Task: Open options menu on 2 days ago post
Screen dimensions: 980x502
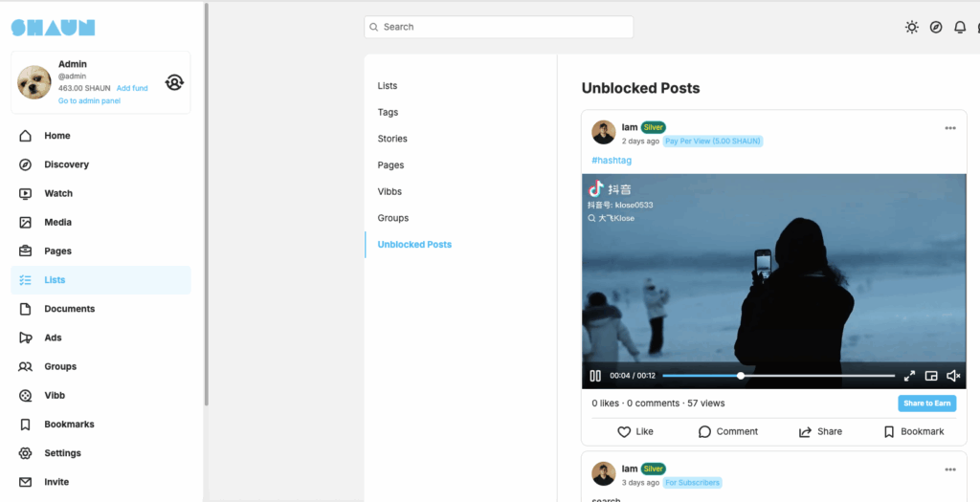Action: [x=950, y=128]
